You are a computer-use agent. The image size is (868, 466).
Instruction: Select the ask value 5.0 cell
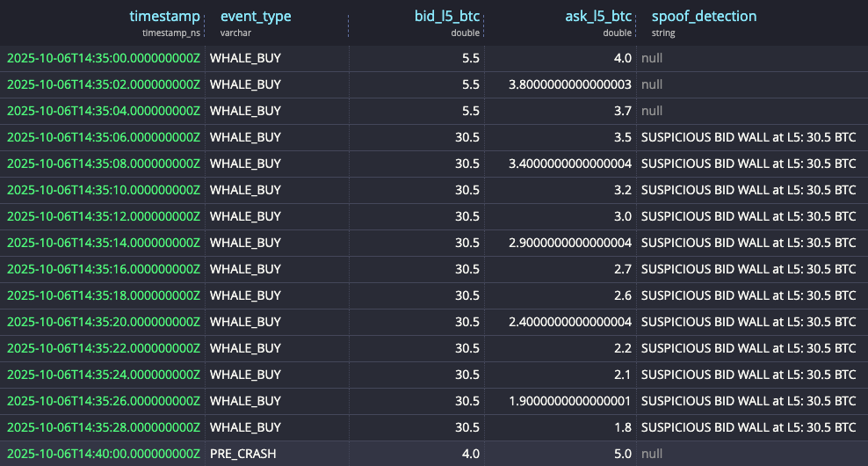coord(621,454)
